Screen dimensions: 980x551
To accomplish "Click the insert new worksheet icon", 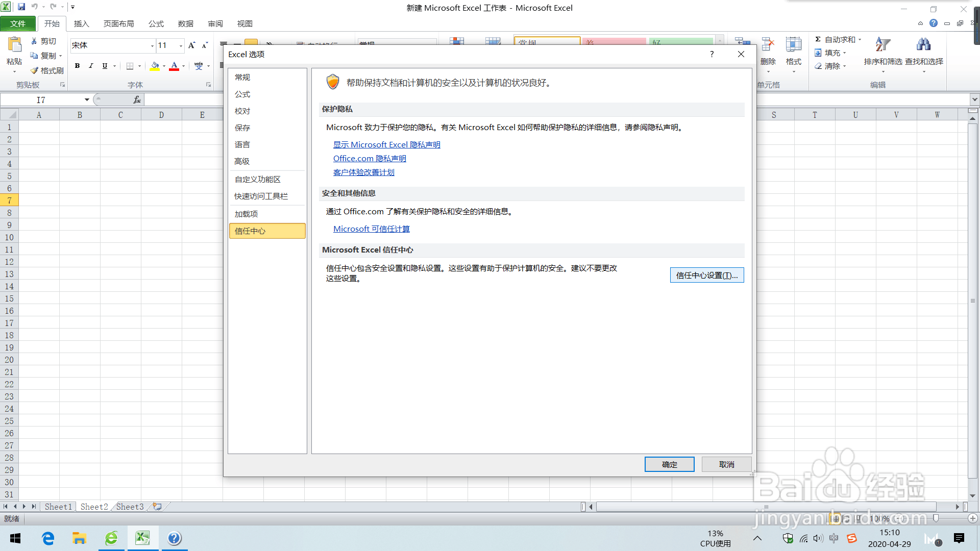I will 157,507.
